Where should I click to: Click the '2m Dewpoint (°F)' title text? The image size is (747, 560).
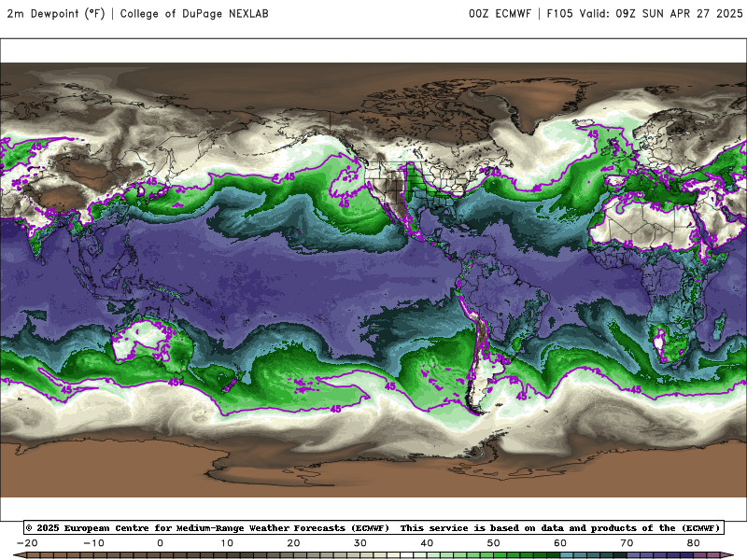[55, 14]
